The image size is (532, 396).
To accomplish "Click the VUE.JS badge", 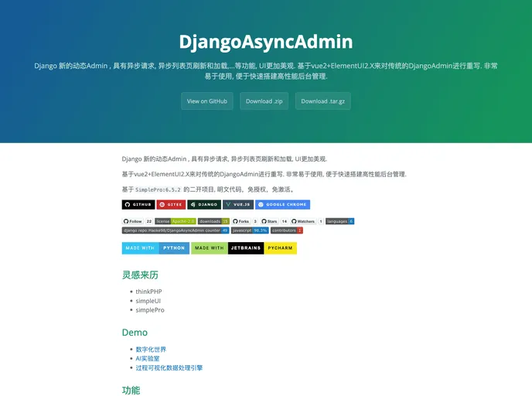I will 238,205.
